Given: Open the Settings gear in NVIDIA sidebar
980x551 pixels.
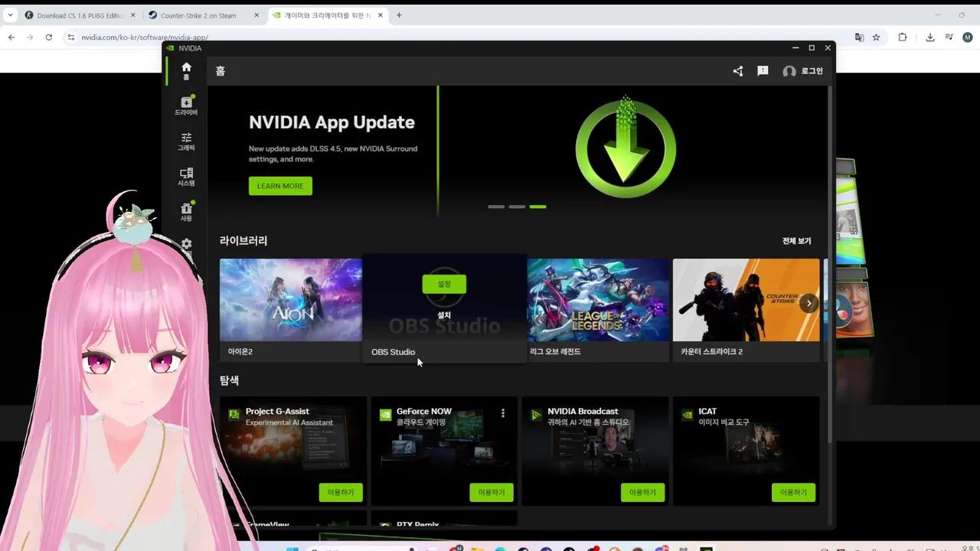Looking at the screenshot, I should (186, 244).
